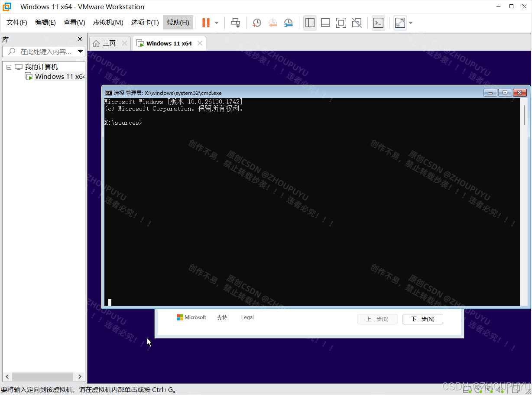The width and height of the screenshot is (532, 395).
Task: Collapse the 我的计算机 tree node
Action: point(9,68)
